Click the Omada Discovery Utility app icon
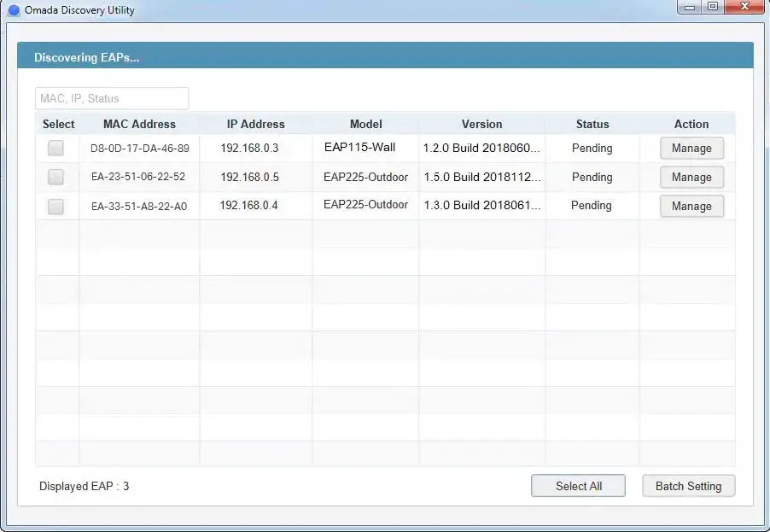Viewport: 770px width, 532px height. click(x=13, y=10)
